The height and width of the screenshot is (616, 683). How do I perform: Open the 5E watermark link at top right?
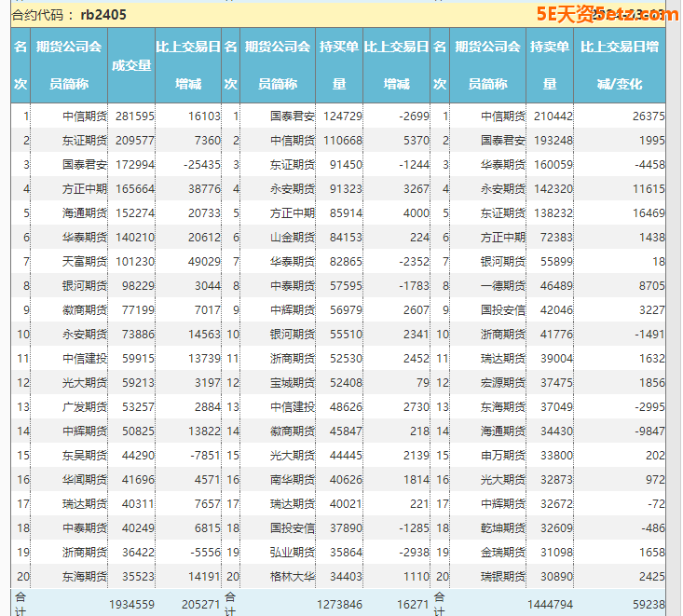(606, 14)
